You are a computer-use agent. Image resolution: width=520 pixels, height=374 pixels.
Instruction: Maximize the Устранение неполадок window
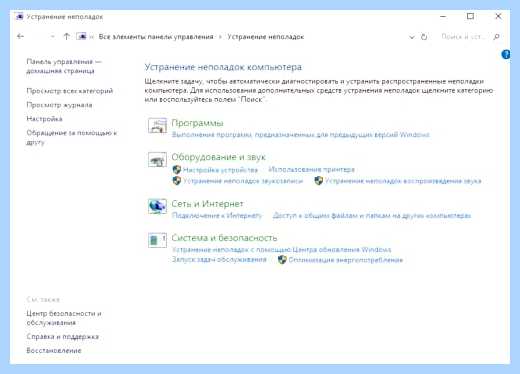470,16
